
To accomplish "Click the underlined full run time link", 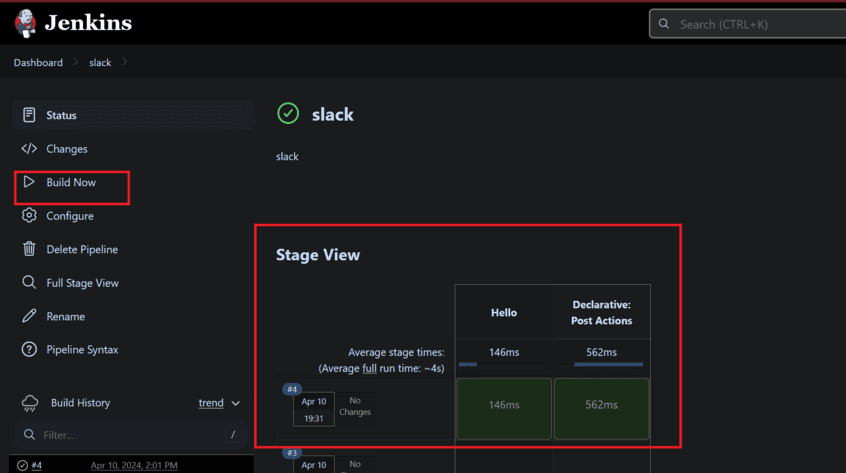I will 370,368.
